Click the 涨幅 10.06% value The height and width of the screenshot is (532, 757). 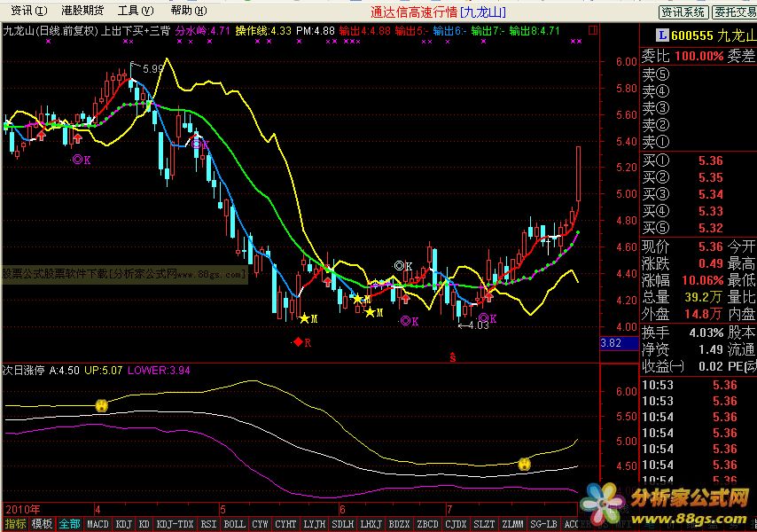[702, 280]
